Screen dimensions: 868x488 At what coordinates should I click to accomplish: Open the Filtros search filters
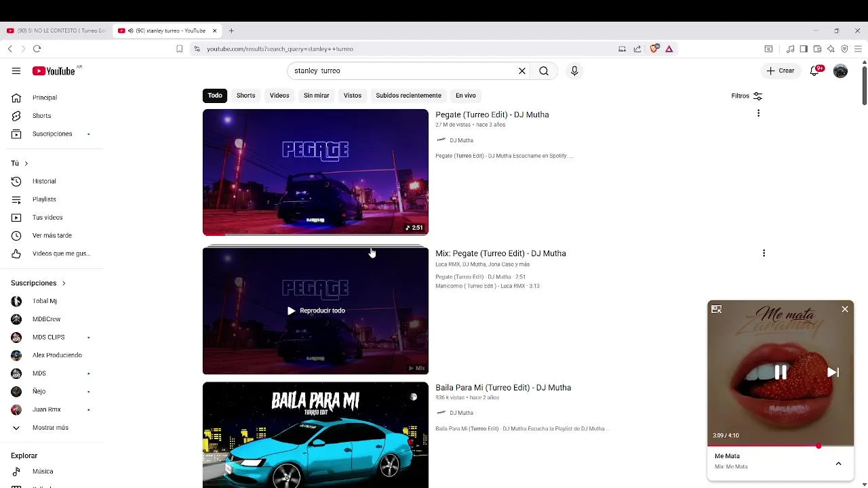pyautogui.click(x=747, y=96)
